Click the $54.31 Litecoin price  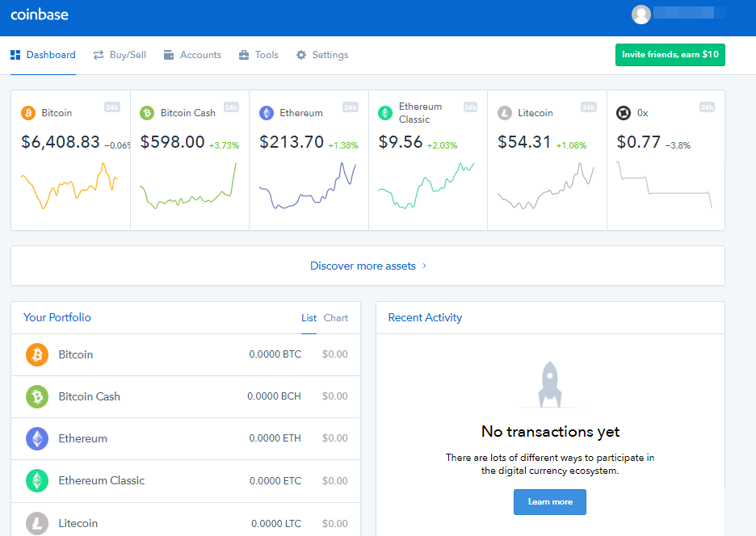pos(524,142)
